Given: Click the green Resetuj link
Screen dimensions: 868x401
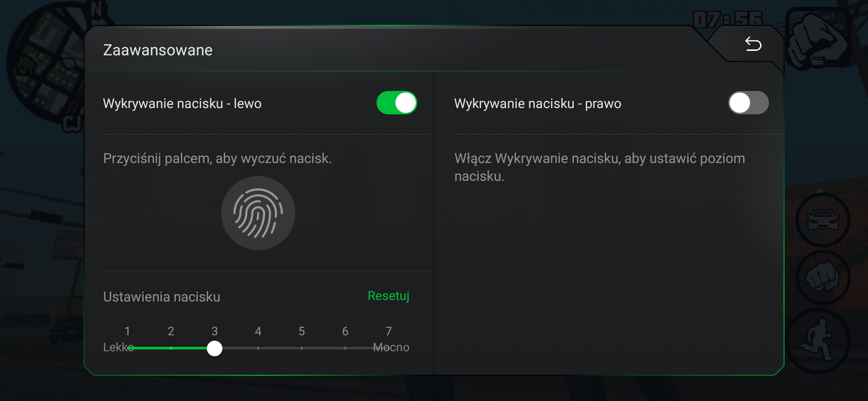Looking at the screenshot, I should coord(388,296).
